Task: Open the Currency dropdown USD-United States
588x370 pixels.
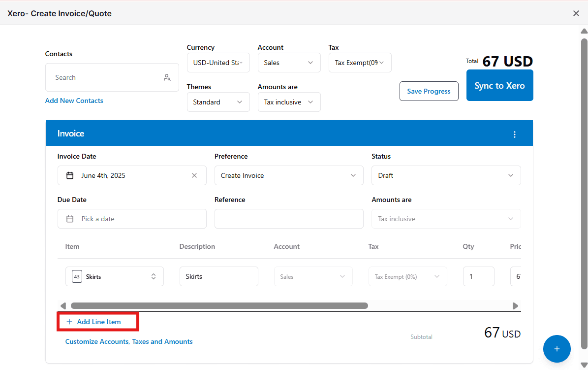Action: (218, 63)
